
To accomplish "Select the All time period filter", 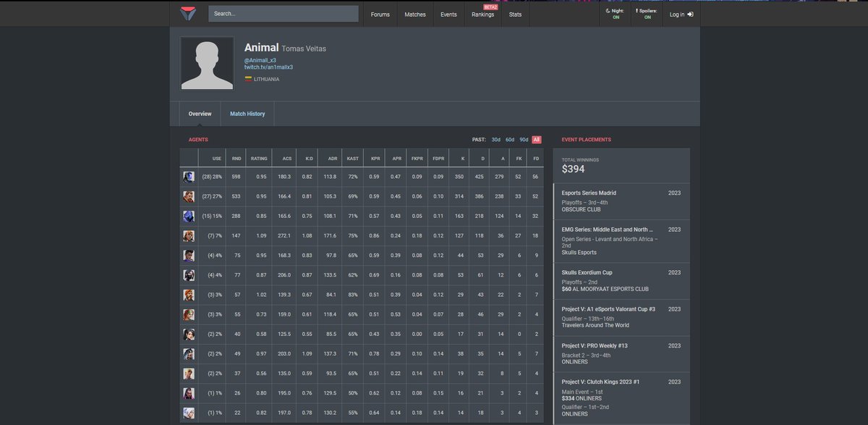I will pos(537,139).
